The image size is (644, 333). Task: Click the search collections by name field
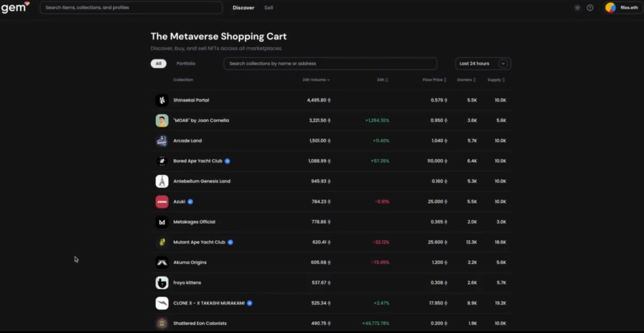pos(330,64)
